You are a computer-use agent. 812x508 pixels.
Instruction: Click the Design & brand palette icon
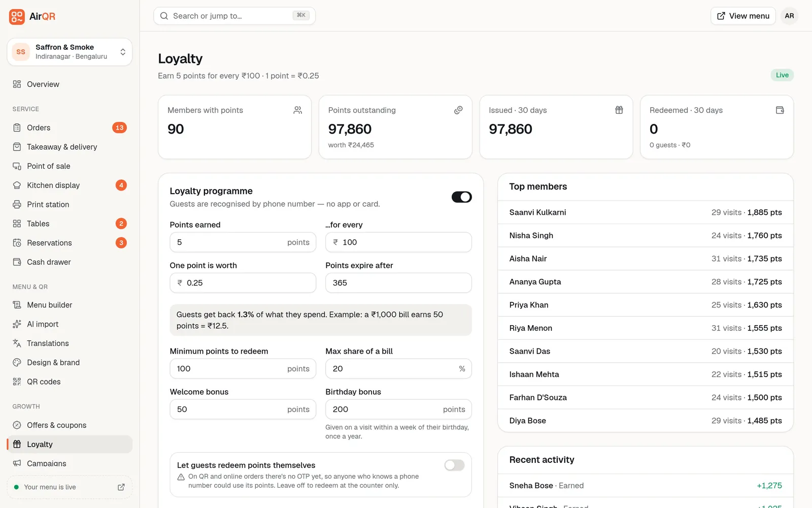coord(17,363)
